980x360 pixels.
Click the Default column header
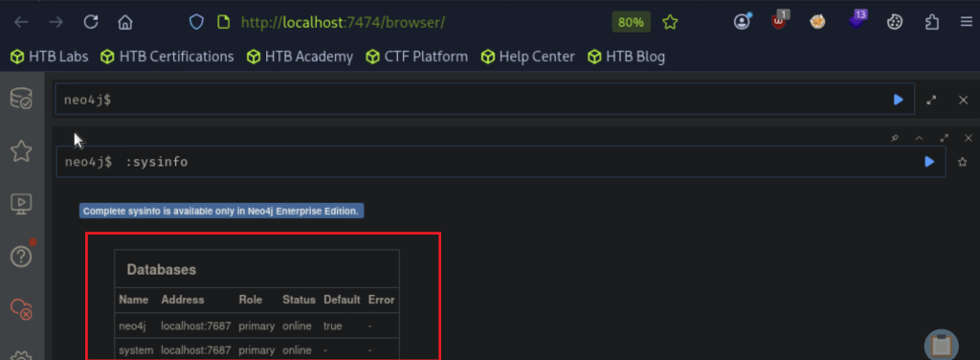(342, 300)
